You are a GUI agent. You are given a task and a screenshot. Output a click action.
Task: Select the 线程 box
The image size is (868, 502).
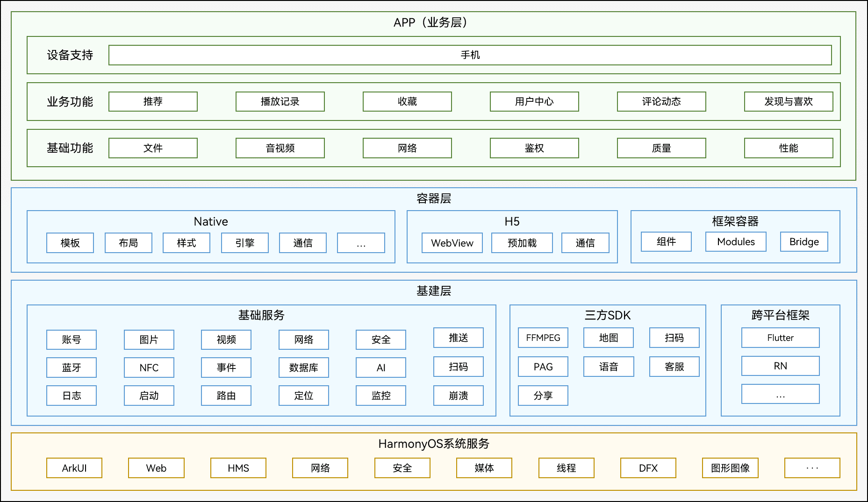(567, 468)
